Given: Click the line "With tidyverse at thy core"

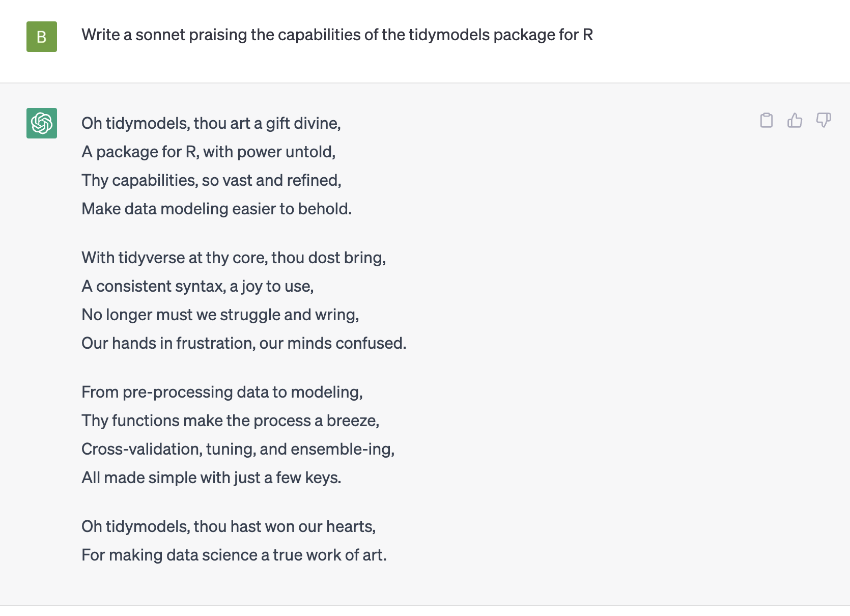Looking at the screenshot, I should (x=234, y=258).
